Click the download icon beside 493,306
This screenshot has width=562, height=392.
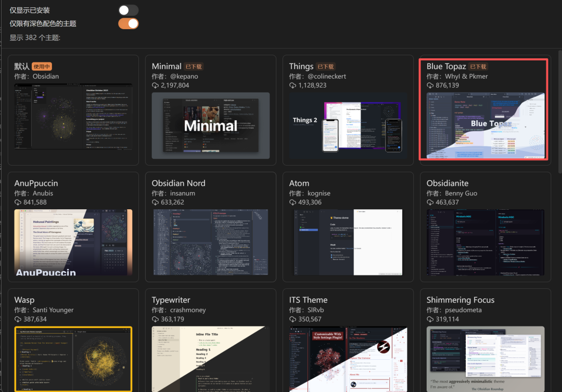point(293,203)
